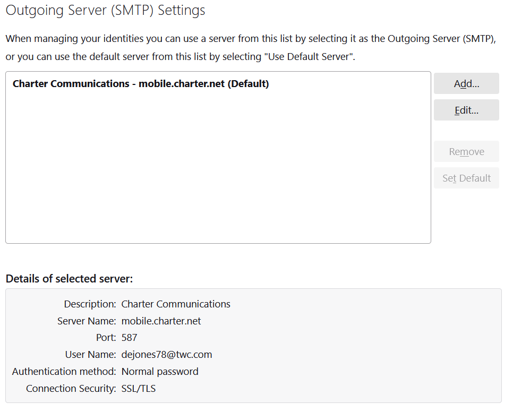Click the User Name label
This screenshot has height=420, width=513.
91,355
